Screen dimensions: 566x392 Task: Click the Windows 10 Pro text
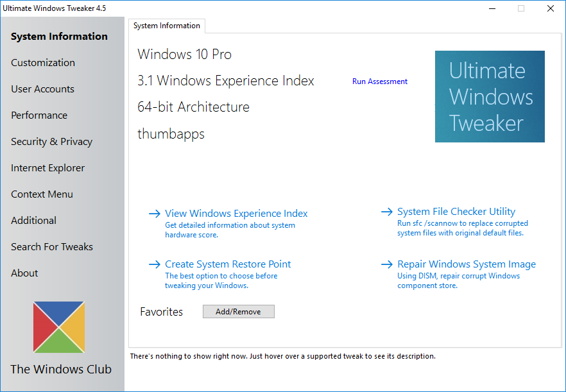coord(184,55)
